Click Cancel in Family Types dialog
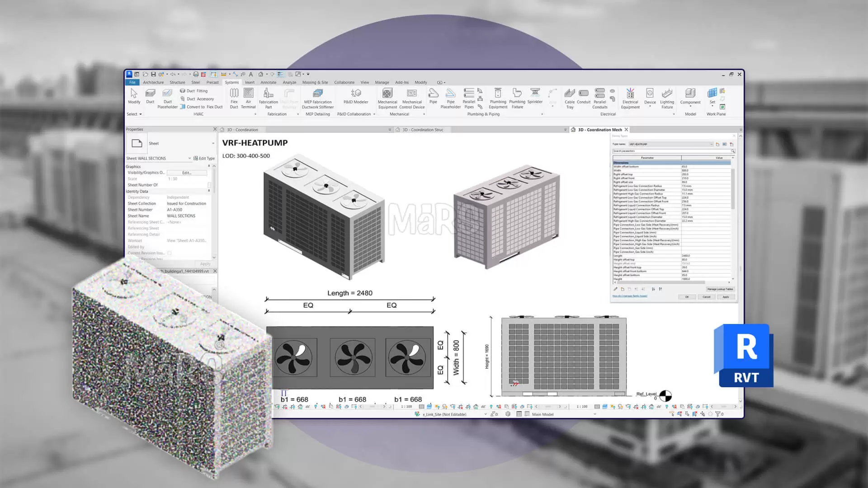The height and width of the screenshot is (488, 868). coord(706,297)
